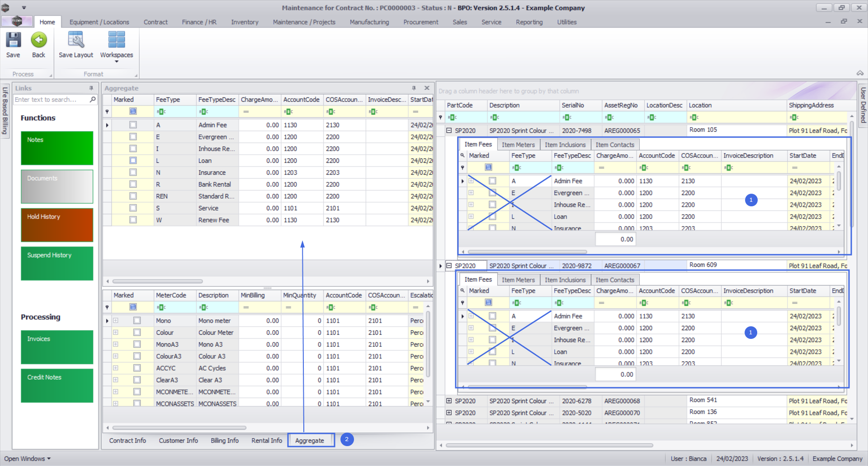The image size is (868, 466).
Task: Mark the Renew Fee checkbox
Action: pyautogui.click(x=133, y=220)
